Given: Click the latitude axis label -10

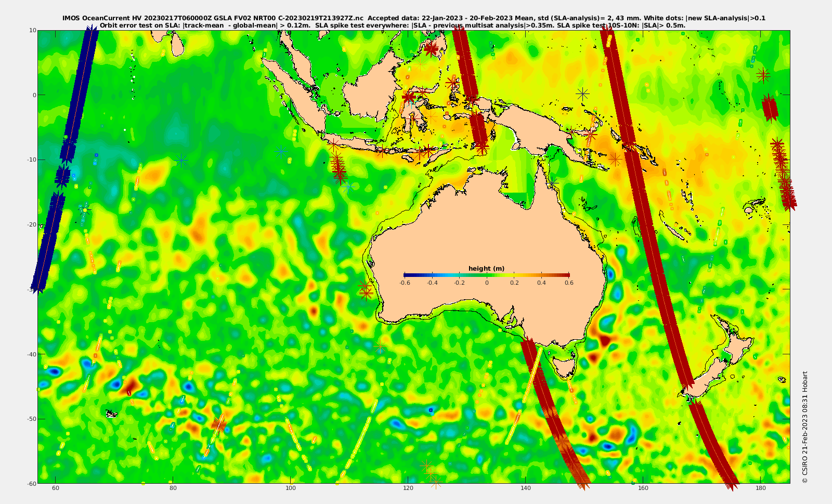Looking at the screenshot, I should coord(31,160).
